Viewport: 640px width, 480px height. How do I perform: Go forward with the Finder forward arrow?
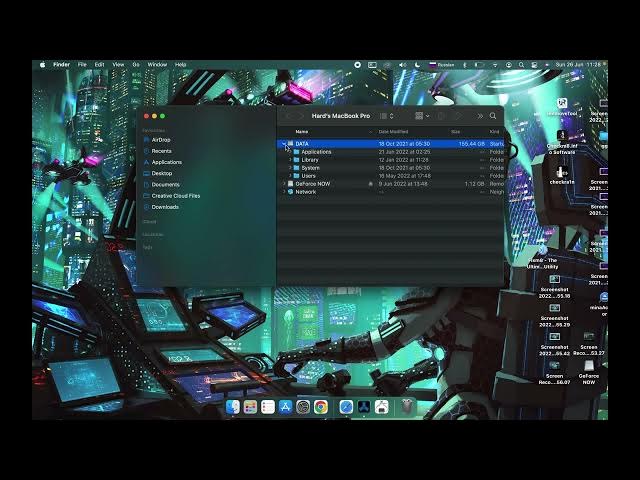coord(301,116)
